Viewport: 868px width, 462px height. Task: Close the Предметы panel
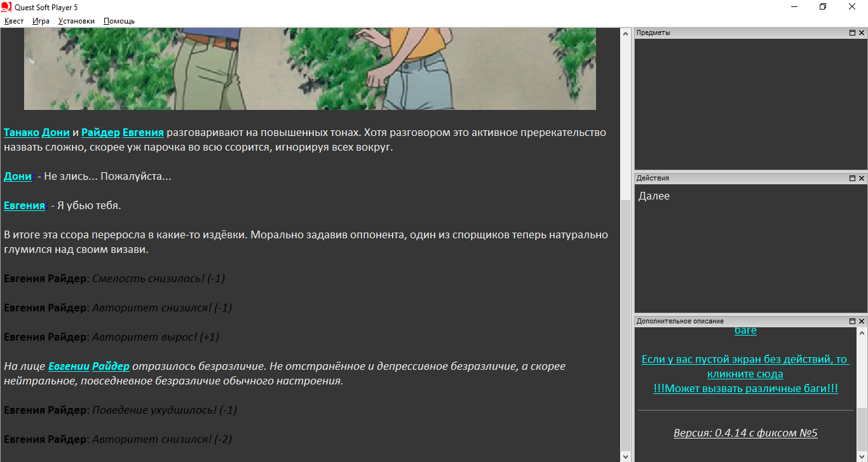click(862, 32)
